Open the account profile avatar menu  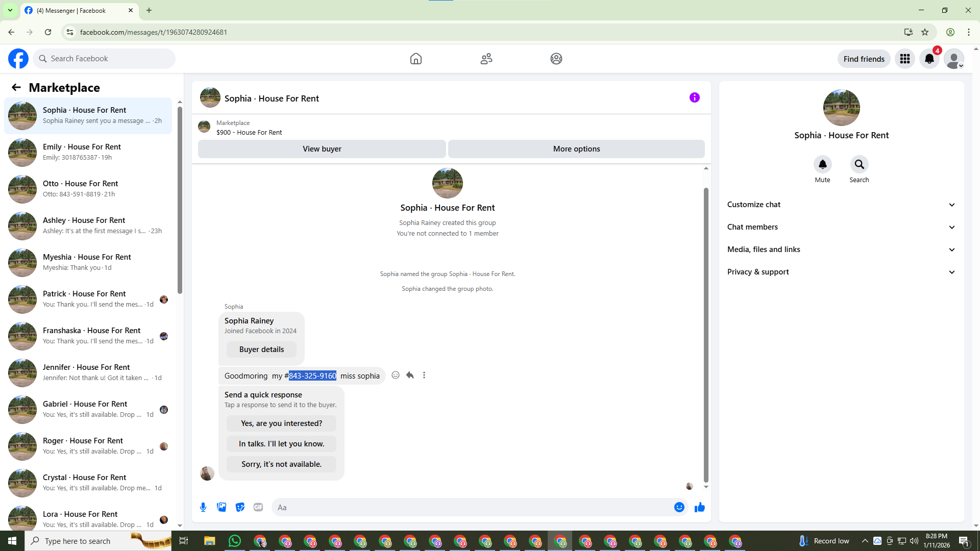(x=954, y=59)
